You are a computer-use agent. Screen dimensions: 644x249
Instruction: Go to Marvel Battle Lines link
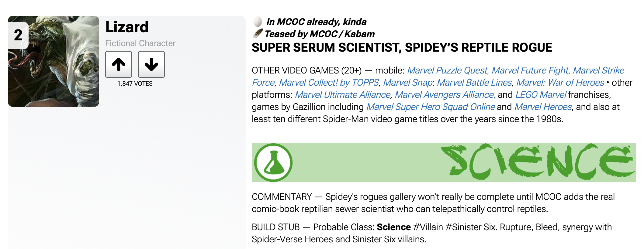point(474,83)
